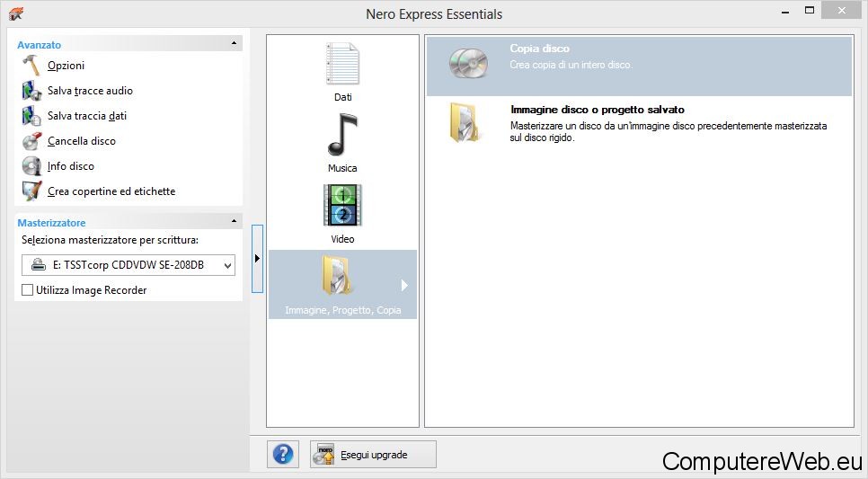The image size is (868, 479).
Task: Select the Dati category label
Action: [x=342, y=97]
